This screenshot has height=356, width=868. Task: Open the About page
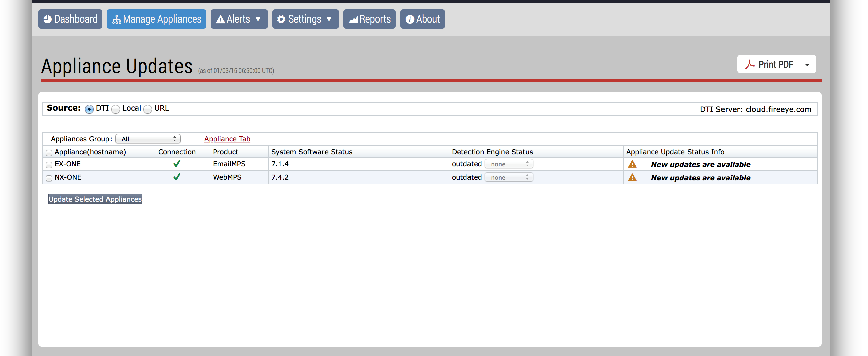[423, 19]
